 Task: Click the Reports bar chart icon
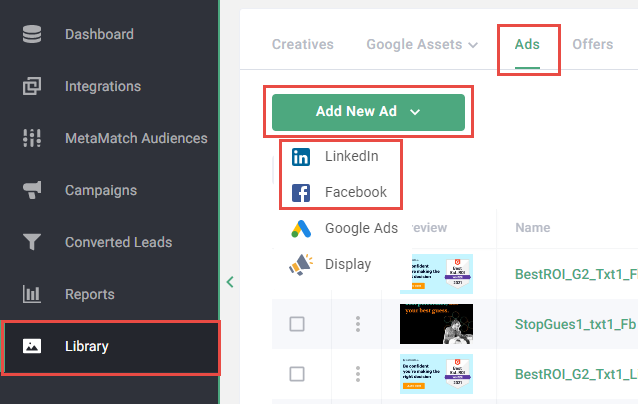pos(32,295)
